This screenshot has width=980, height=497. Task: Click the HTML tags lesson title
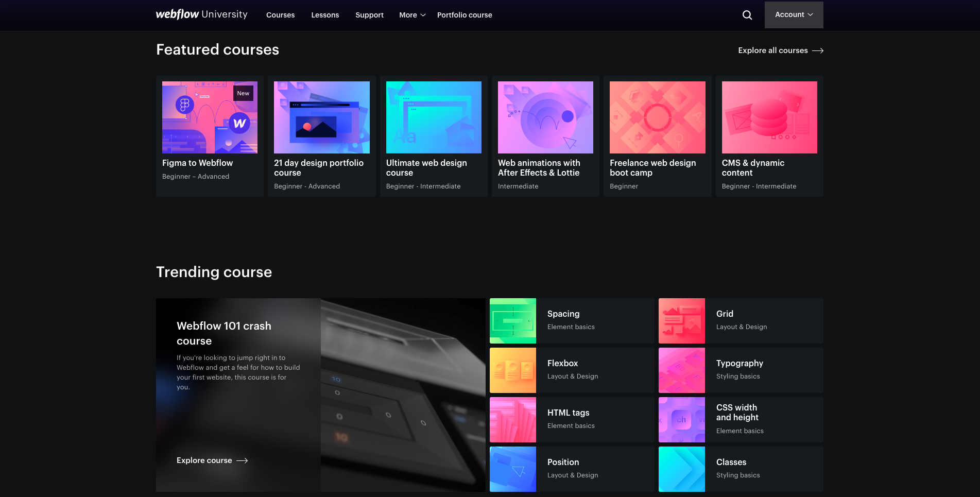point(568,413)
